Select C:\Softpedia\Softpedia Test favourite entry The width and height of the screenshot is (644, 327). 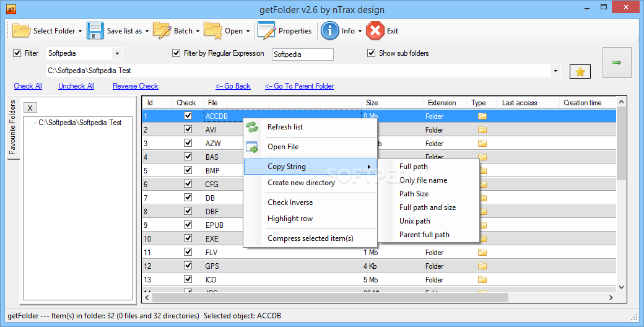pyautogui.click(x=80, y=123)
